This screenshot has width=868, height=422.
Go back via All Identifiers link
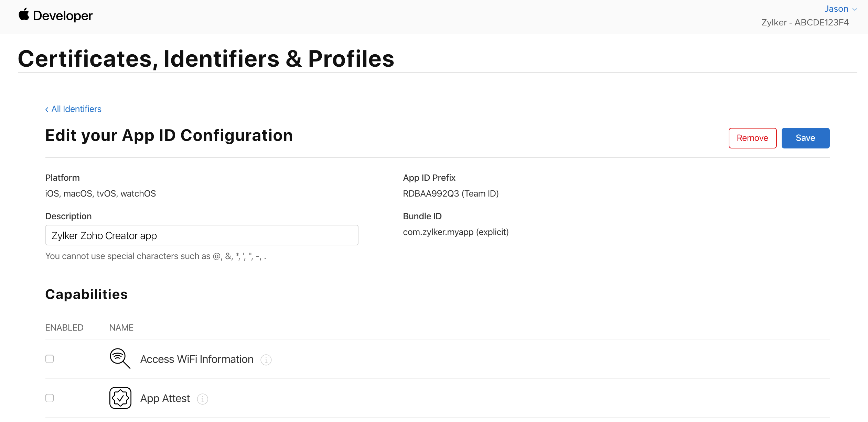[76, 109]
